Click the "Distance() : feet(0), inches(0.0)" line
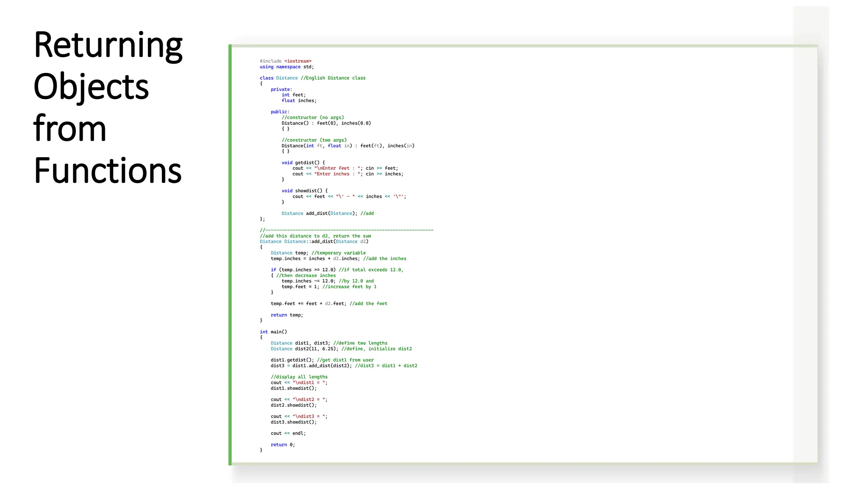The height and width of the screenshot is (488, 868). click(x=326, y=123)
